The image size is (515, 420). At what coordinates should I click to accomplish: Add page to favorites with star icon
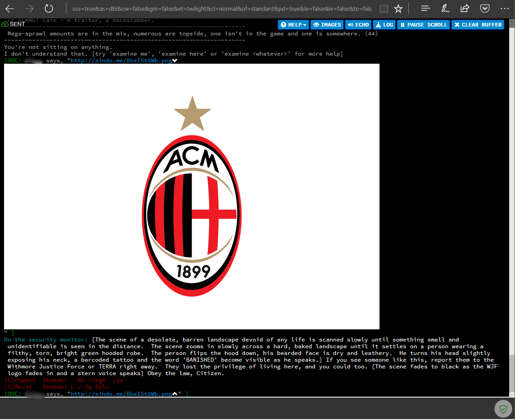tap(398, 9)
